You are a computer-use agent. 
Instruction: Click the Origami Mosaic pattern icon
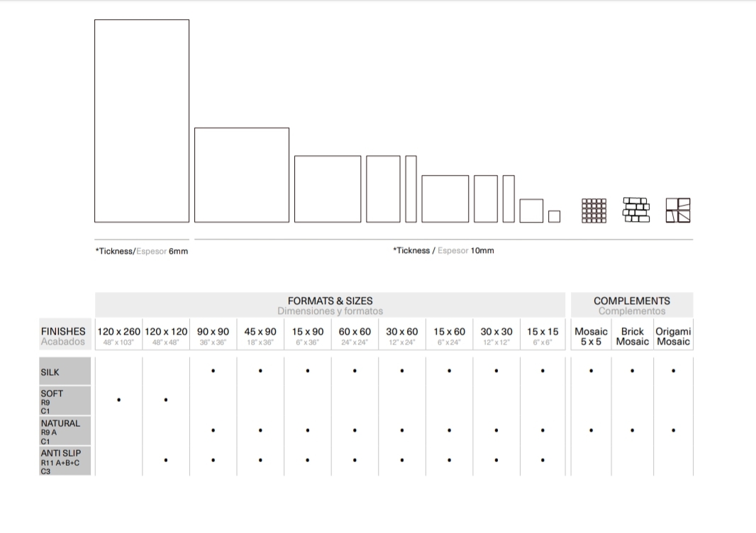click(x=677, y=211)
